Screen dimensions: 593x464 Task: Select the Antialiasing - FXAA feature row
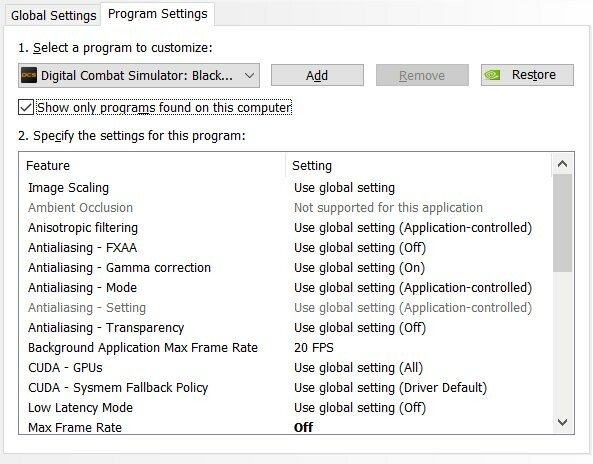coord(286,248)
